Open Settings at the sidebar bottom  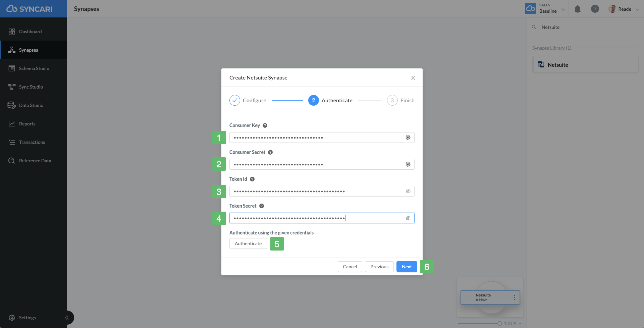click(22, 318)
